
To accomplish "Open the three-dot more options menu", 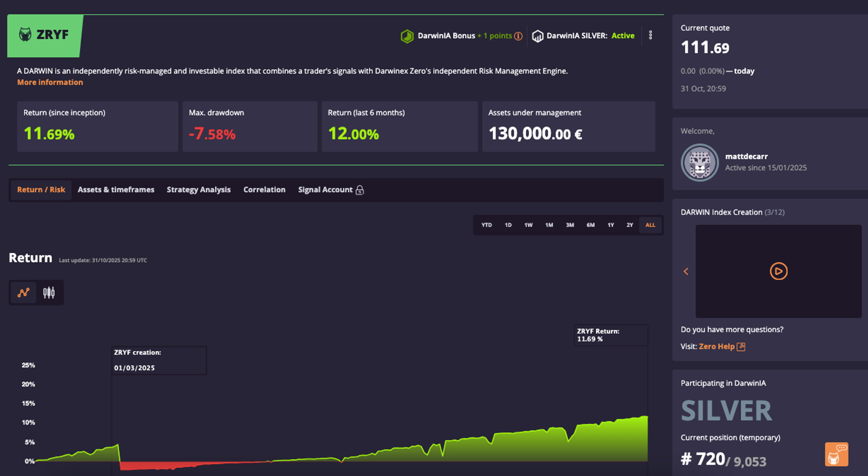I will tap(650, 35).
